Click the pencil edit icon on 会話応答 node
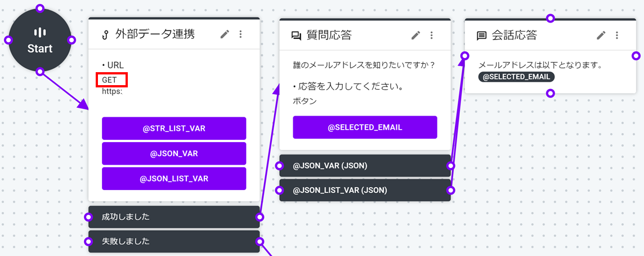This screenshot has width=644, height=256. coord(601,36)
